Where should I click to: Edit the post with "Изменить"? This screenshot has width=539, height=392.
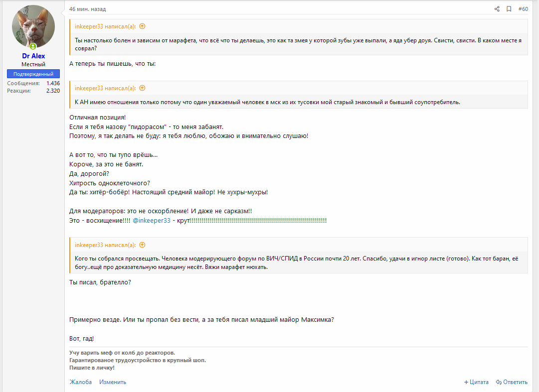tap(113, 382)
